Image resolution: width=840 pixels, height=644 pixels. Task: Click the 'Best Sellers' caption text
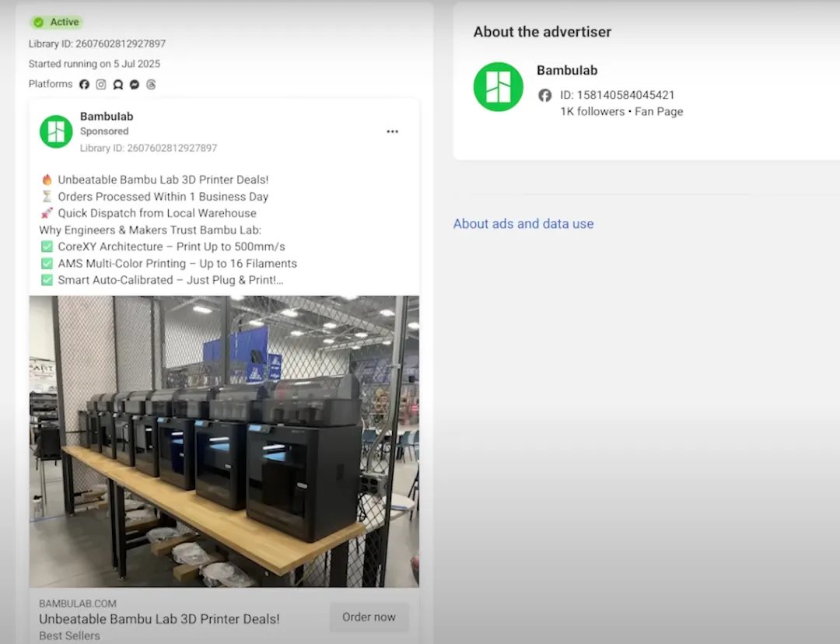(x=70, y=636)
